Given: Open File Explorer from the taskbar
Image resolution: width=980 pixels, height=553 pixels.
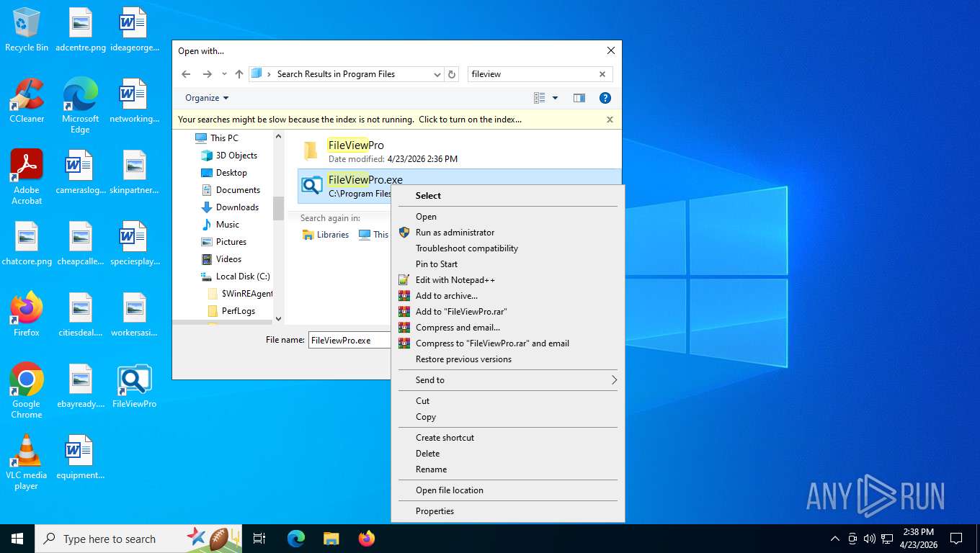Looking at the screenshot, I should click(331, 539).
